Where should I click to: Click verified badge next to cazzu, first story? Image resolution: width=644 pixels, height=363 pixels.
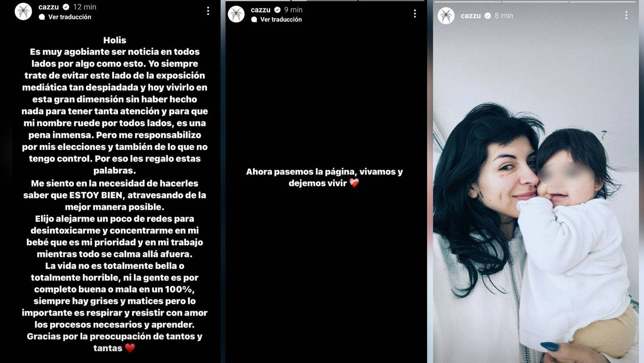coord(66,7)
